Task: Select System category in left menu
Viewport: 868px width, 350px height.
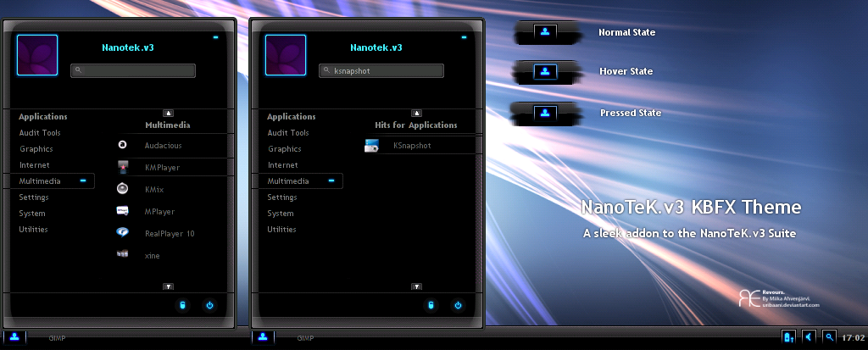Action: coord(32,214)
